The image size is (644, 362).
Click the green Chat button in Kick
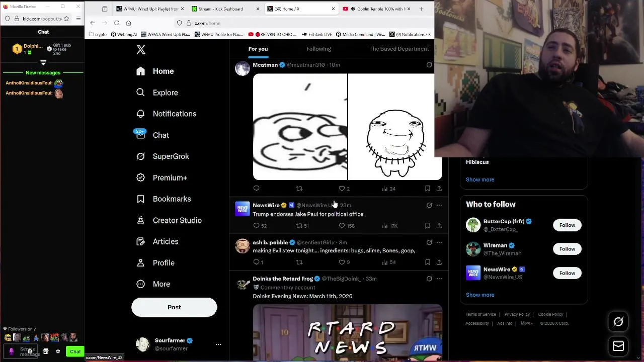(x=75, y=351)
